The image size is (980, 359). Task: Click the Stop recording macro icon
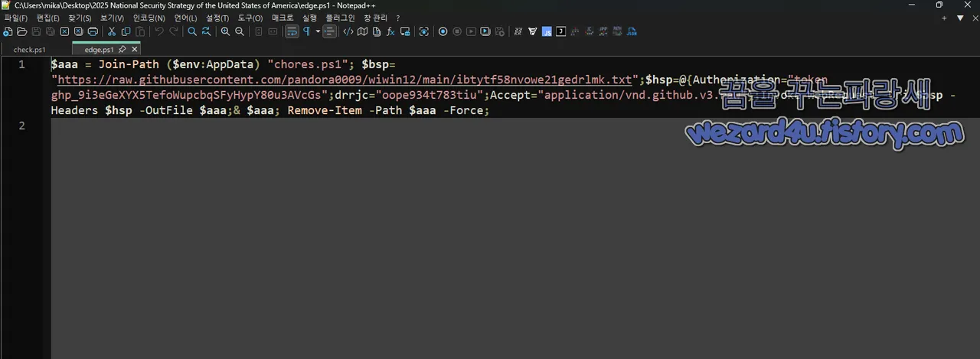tap(457, 31)
